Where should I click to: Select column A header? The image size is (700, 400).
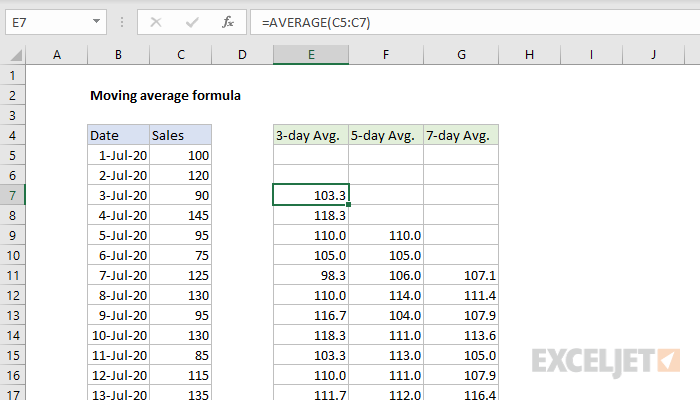click(57, 55)
